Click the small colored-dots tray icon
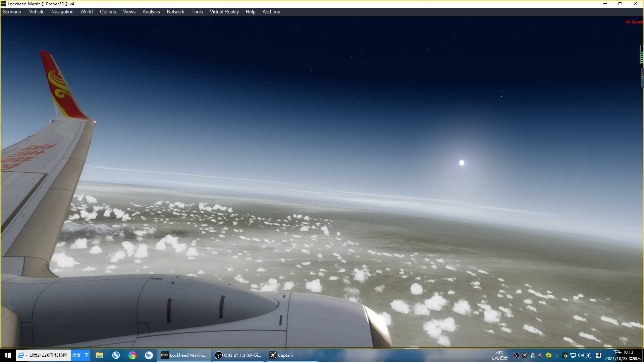644x362 pixels. tap(557, 355)
